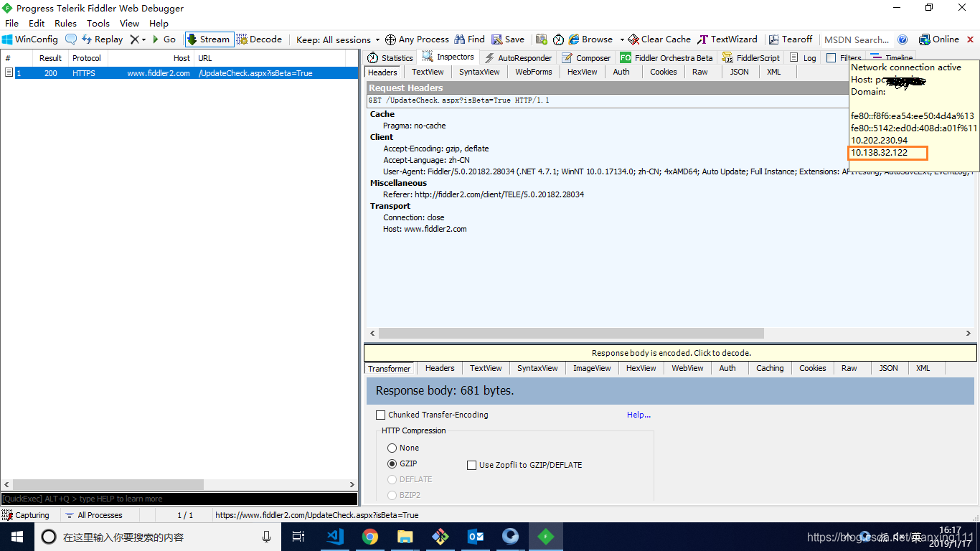Open the Rules menu
The width and height of the screenshot is (980, 551).
tap(65, 23)
